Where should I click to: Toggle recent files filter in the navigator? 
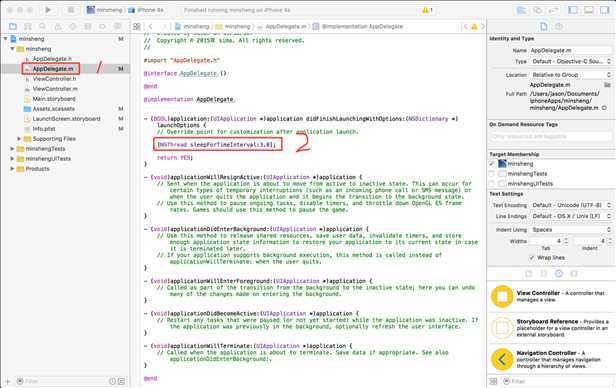click(x=112, y=381)
